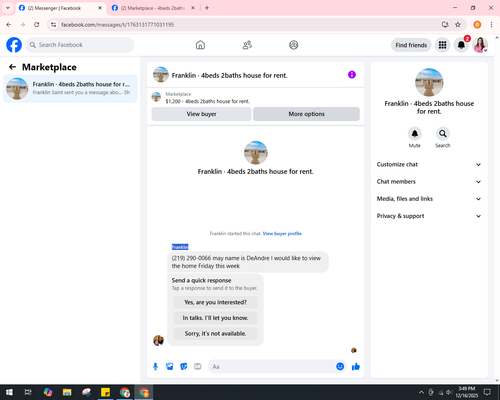Open Task View on the taskbar

pyautogui.click(x=28, y=392)
